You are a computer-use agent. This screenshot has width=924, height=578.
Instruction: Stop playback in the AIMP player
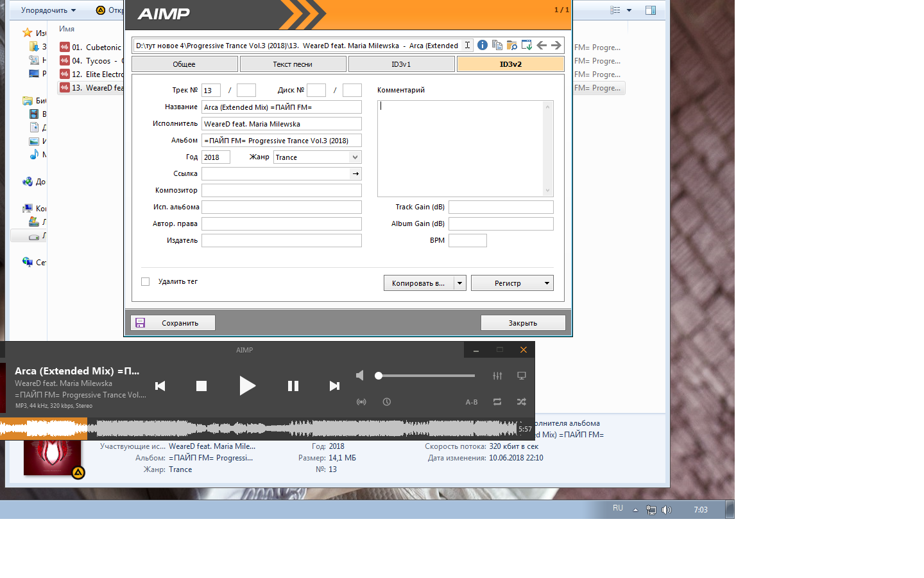coord(201,386)
